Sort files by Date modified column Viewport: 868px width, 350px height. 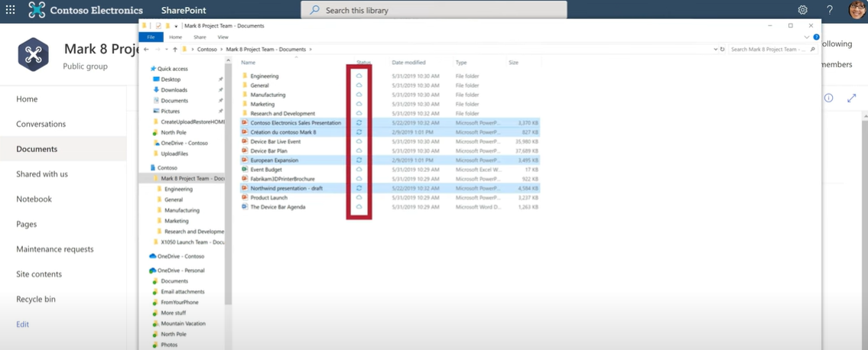click(x=408, y=62)
